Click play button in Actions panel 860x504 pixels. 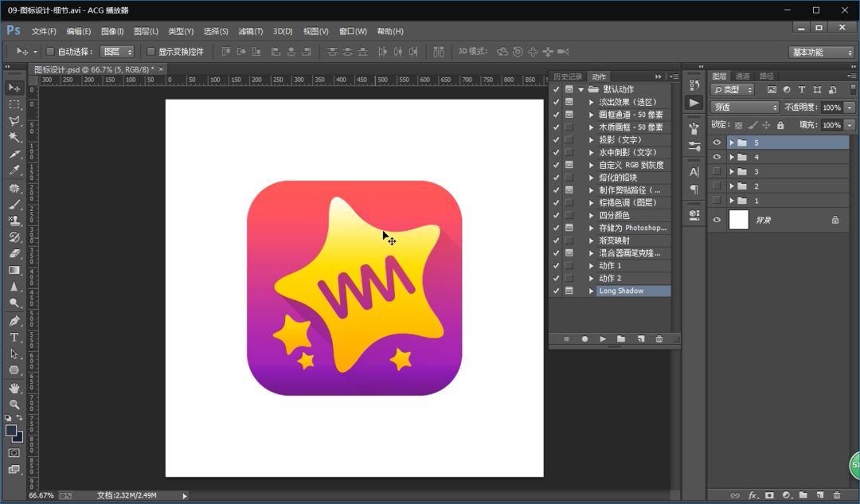tap(603, 339)
